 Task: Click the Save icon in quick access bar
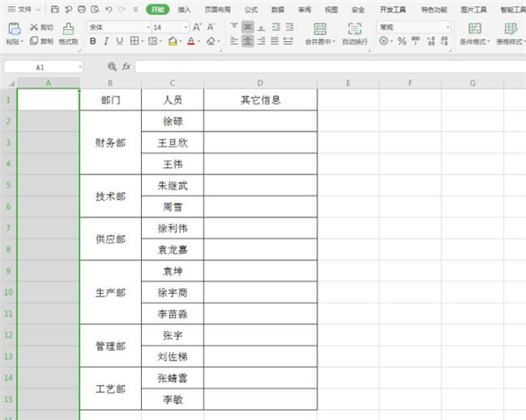[55, 9]
